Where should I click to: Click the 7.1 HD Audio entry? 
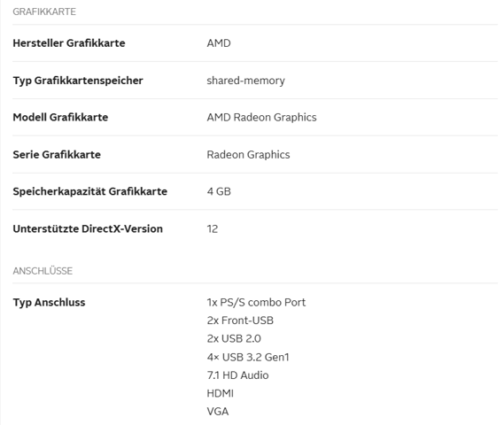coord(237,375)
